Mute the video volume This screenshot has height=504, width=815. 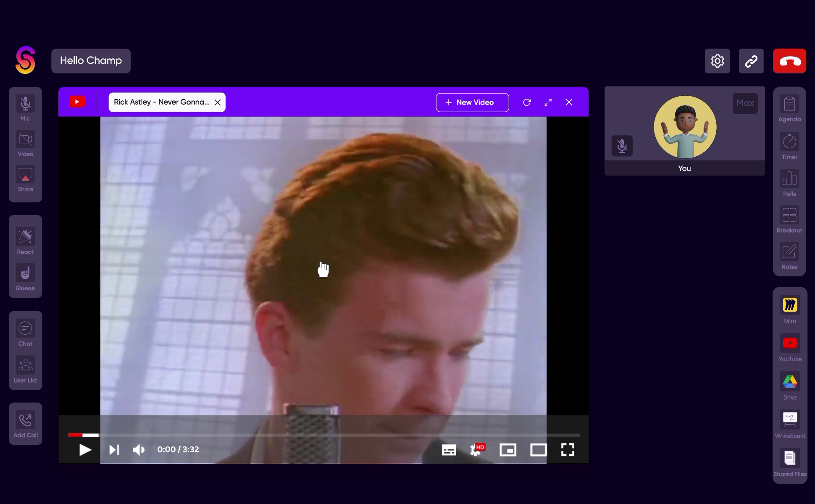[x=139, y=450]
